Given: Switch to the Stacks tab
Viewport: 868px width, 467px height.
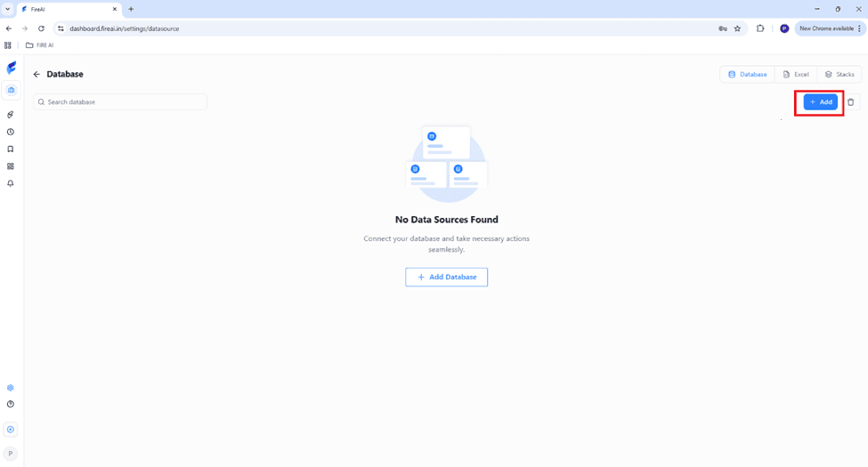Looking at the screenshot, I should coord(840,75).
